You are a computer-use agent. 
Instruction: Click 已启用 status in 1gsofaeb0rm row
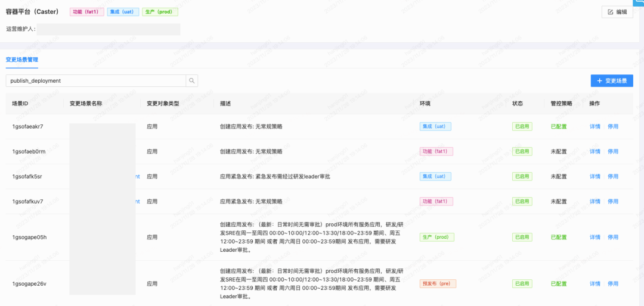[x=522, y=152]
